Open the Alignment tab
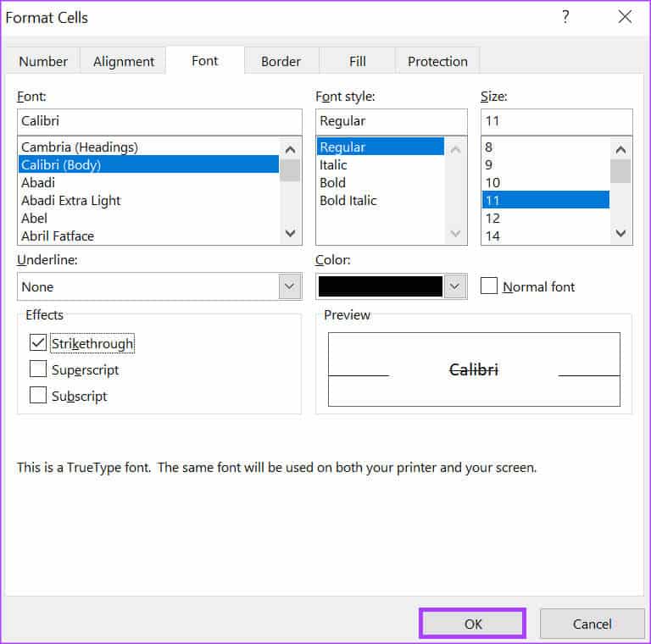Viewport: 651px width, 644px height. coord(124,61)
